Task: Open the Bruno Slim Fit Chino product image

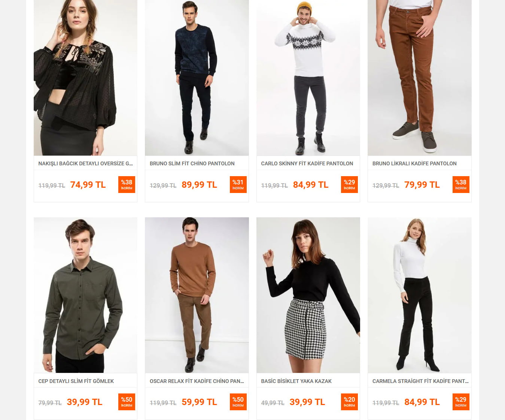Action: point(197,78)
